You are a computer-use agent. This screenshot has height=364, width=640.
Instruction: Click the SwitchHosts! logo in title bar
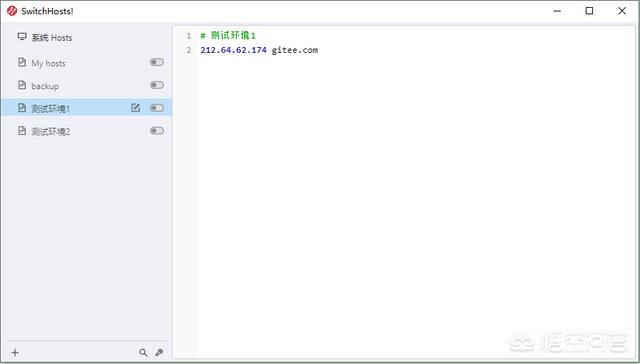(12, 11)
